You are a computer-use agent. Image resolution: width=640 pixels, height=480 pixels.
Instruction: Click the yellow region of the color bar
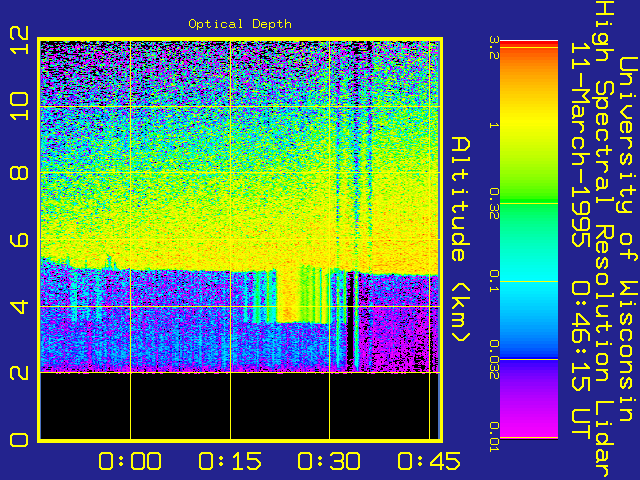(x=529, y=122)
